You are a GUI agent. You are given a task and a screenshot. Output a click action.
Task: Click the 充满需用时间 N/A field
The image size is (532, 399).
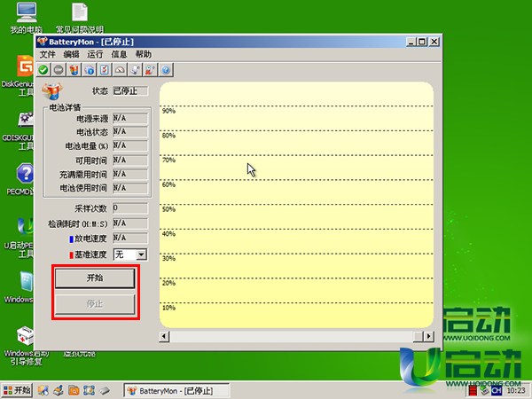point(130,174)
